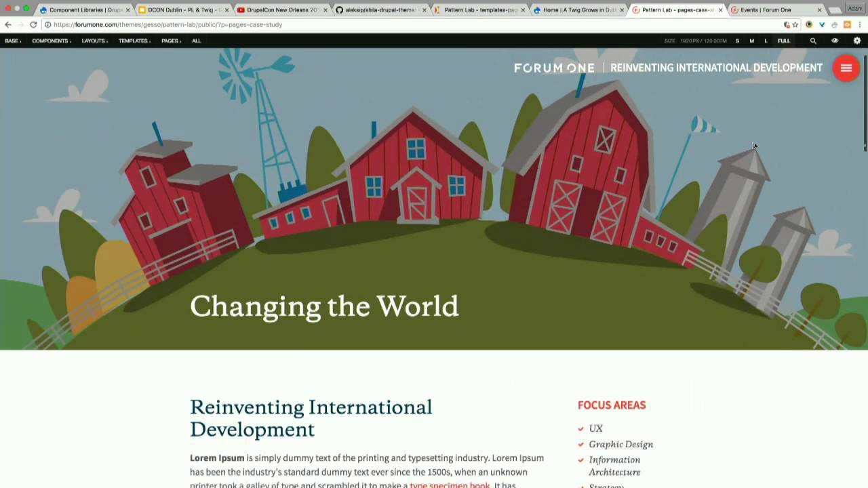Expand the PAGES dropdown menu
This screenshot has height=488, width=868.
click(x=171, y=41)
